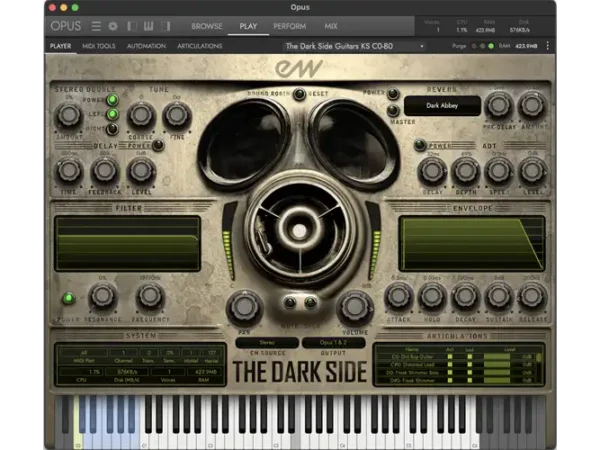Click the Sens. sensitivity value field
This screenshot has height=450, width=600.
click(x=170, y=352)
